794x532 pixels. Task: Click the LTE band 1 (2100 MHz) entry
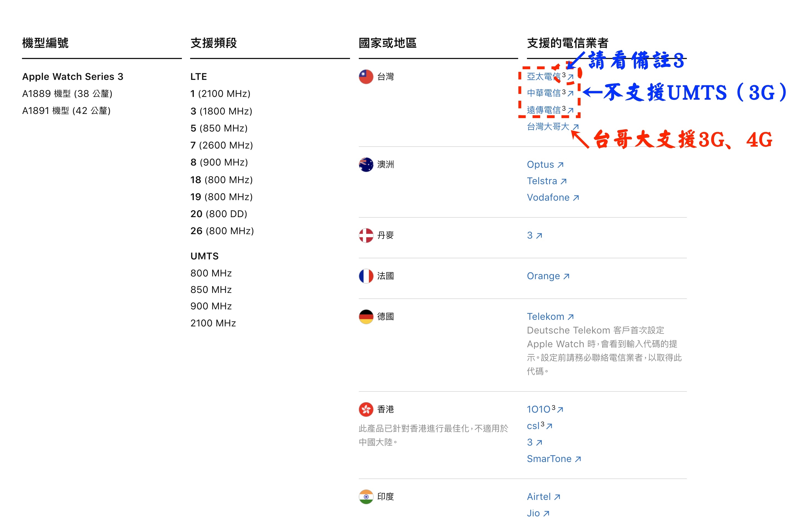coord(220,94)
